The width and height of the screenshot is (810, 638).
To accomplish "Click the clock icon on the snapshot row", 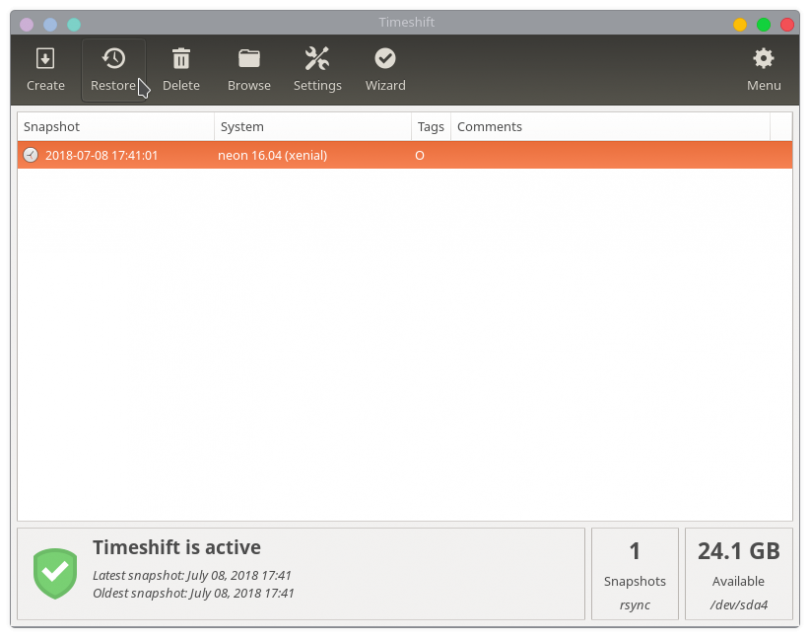I will click(x=29, y=155).
